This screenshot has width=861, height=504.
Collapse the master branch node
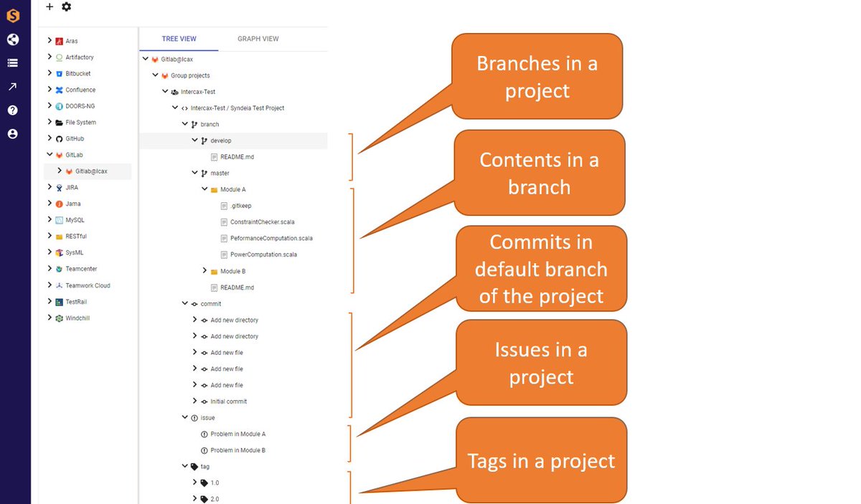(x=194, y=173)
